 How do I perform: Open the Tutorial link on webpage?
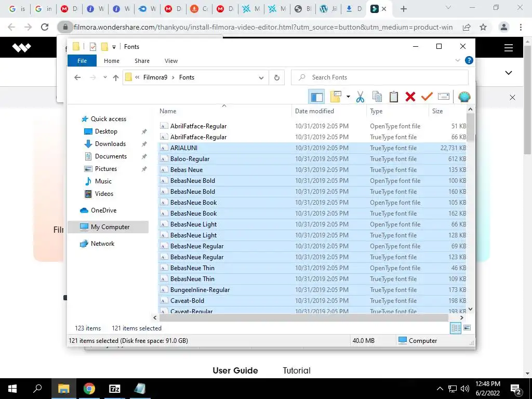(x=297, y=370)
